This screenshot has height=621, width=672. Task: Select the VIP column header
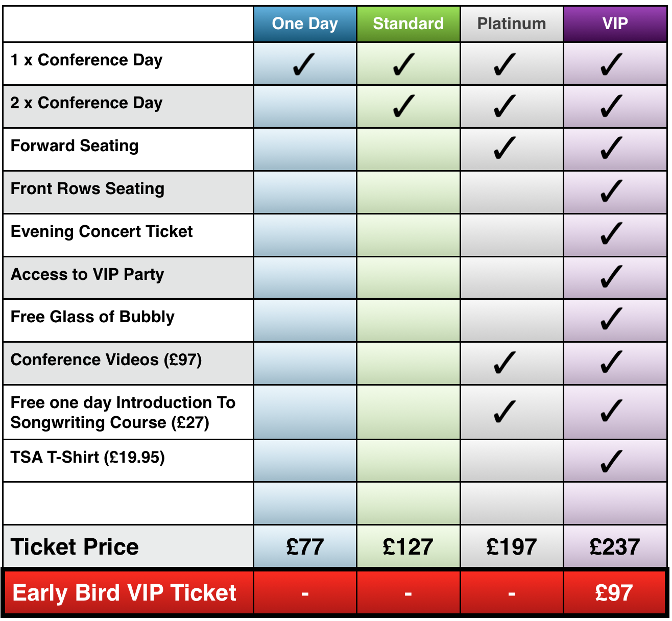[x=615, y=24]
